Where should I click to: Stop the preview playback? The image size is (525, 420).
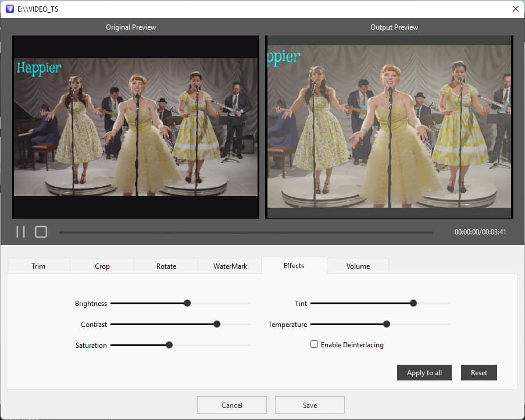(41, 232)
